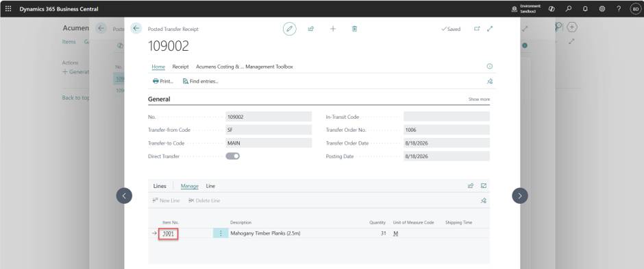Expand the receipt page to full width

click(490, 29)
